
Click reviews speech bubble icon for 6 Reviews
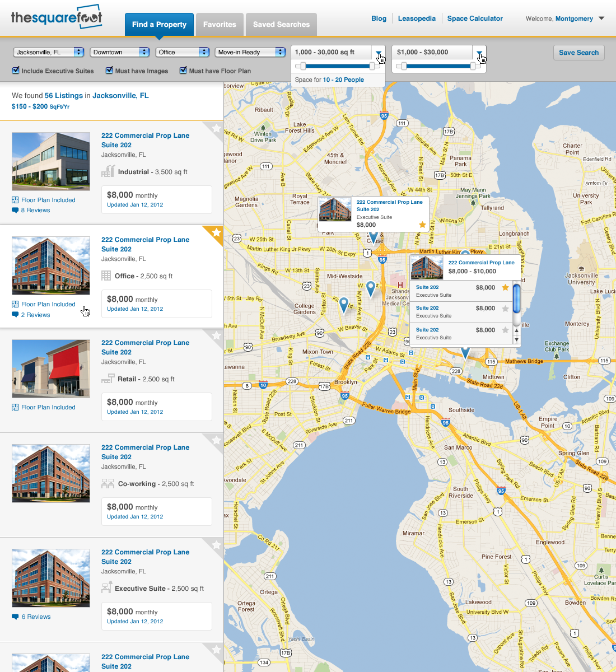point(15,617)
